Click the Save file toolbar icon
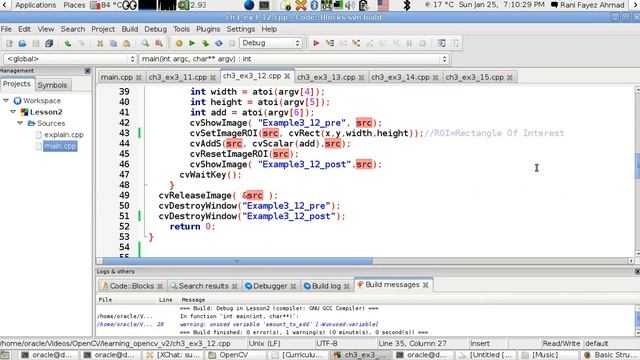Screen dimensions: 640x360 click(x=36, y=43)
